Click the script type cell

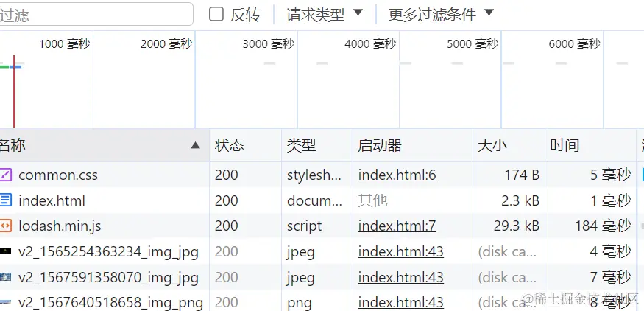point(317,226)
